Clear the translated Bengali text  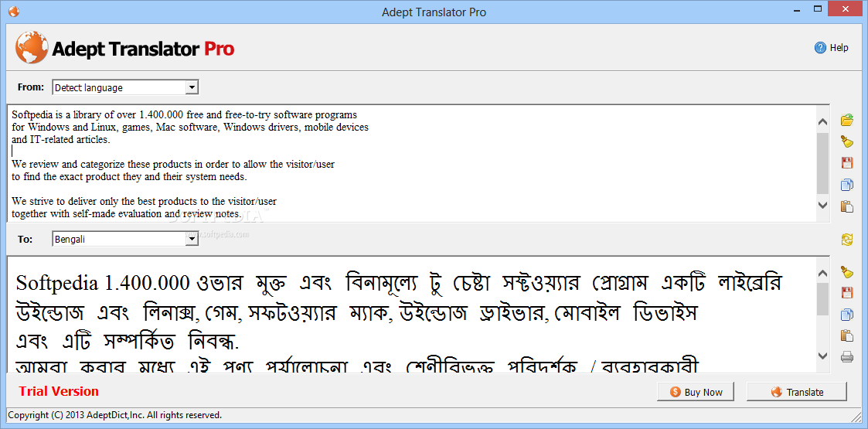coord(847,271)
